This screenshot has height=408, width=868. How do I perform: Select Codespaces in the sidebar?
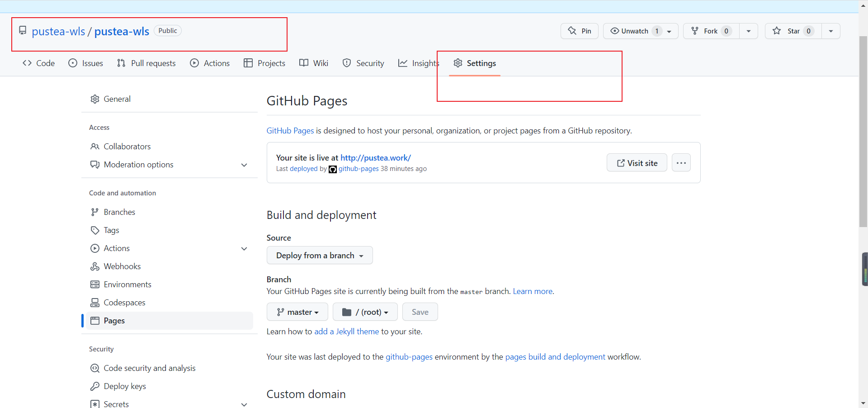click(x=124, y=303)
